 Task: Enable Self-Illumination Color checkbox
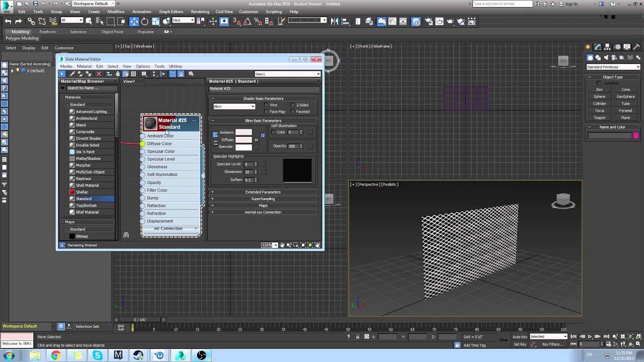coord(274,132)
